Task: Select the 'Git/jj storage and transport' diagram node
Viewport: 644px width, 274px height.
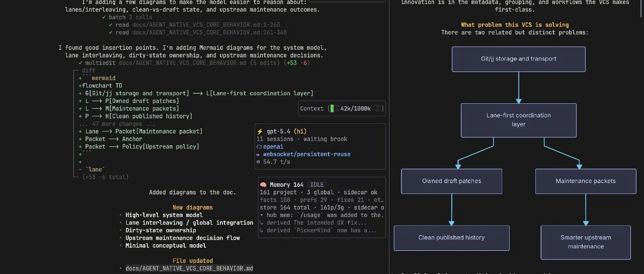Action: (518, 59)
